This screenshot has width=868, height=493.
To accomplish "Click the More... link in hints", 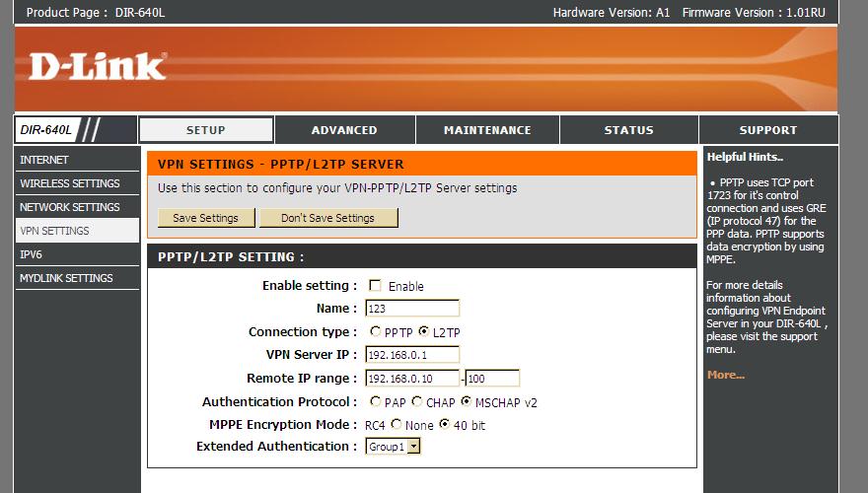I will 726,375.
